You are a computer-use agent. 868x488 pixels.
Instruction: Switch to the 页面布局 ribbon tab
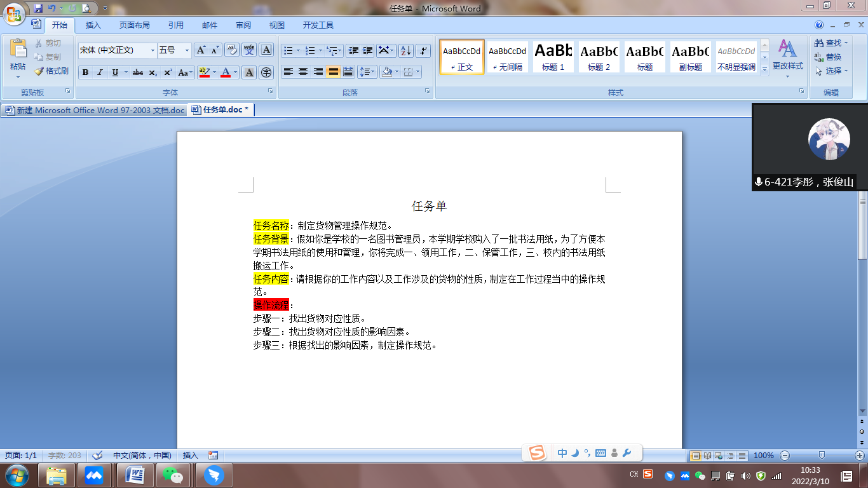[x=134, y=25]
